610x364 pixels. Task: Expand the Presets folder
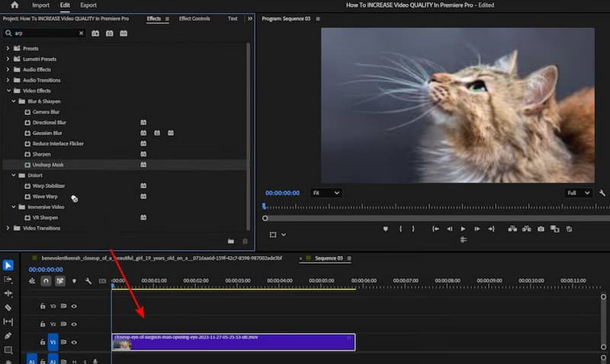pyautogui.click(x=8, y=48)
